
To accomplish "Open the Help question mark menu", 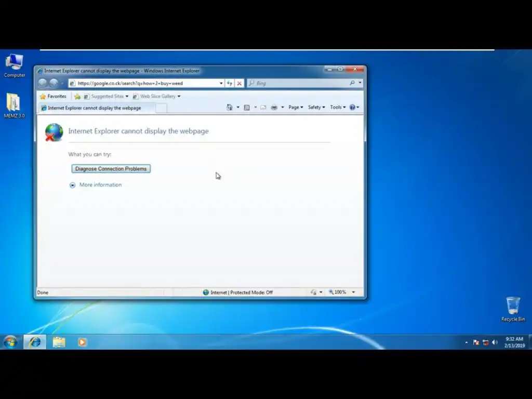I will 354,107.
